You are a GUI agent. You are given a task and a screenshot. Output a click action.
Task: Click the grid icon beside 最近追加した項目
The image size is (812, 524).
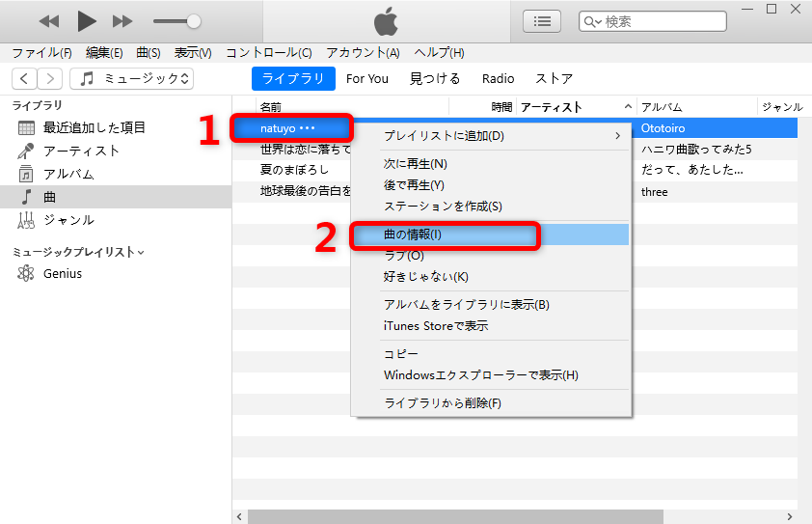(26, 127)
